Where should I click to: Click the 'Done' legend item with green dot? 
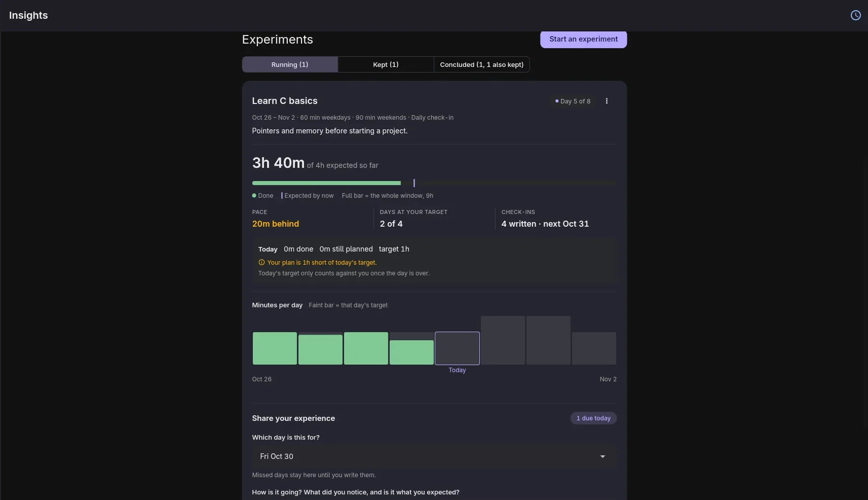pos(263,196)
